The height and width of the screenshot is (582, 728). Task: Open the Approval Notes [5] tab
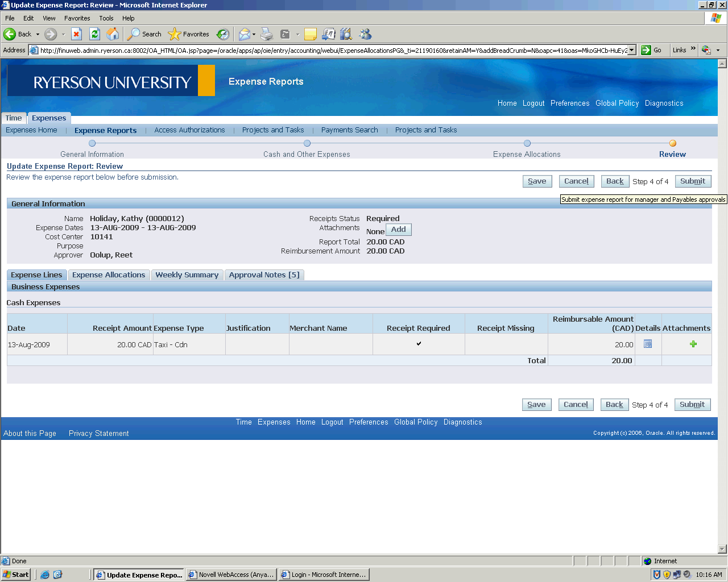pos(264,275)
